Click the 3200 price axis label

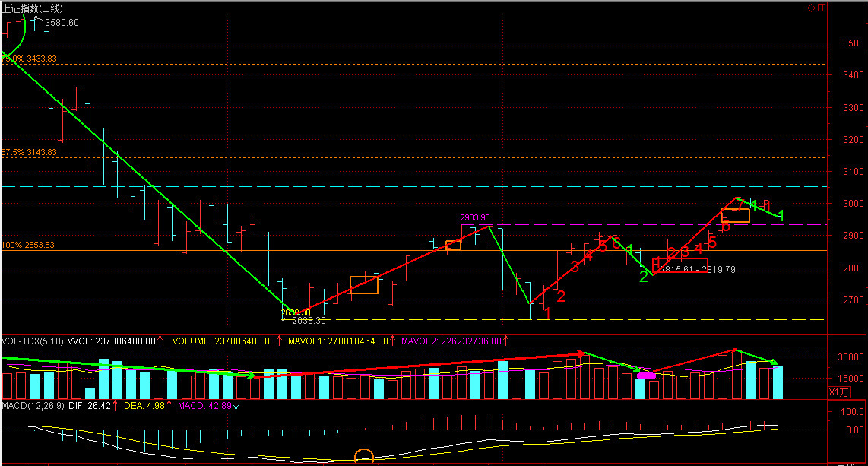pyautogui.click(x=853, y=139)
